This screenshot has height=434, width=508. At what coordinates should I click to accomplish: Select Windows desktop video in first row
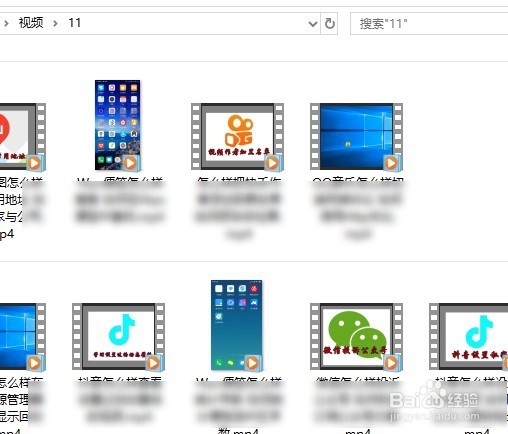(x=356, y=137)
